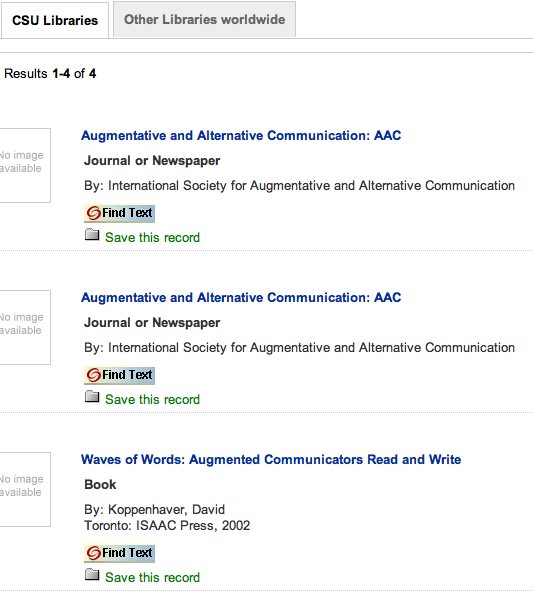Save this record for first journal result

(x=152, y=238)
